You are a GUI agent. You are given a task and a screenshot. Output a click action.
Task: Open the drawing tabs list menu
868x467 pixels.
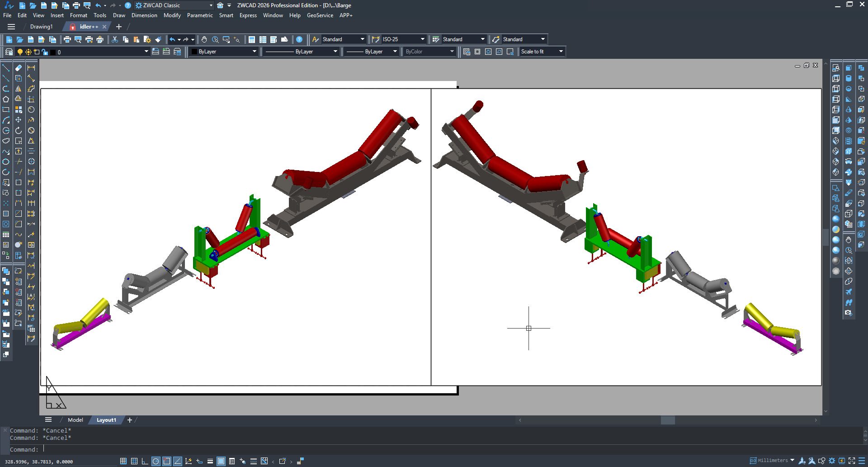pos(11,27)
